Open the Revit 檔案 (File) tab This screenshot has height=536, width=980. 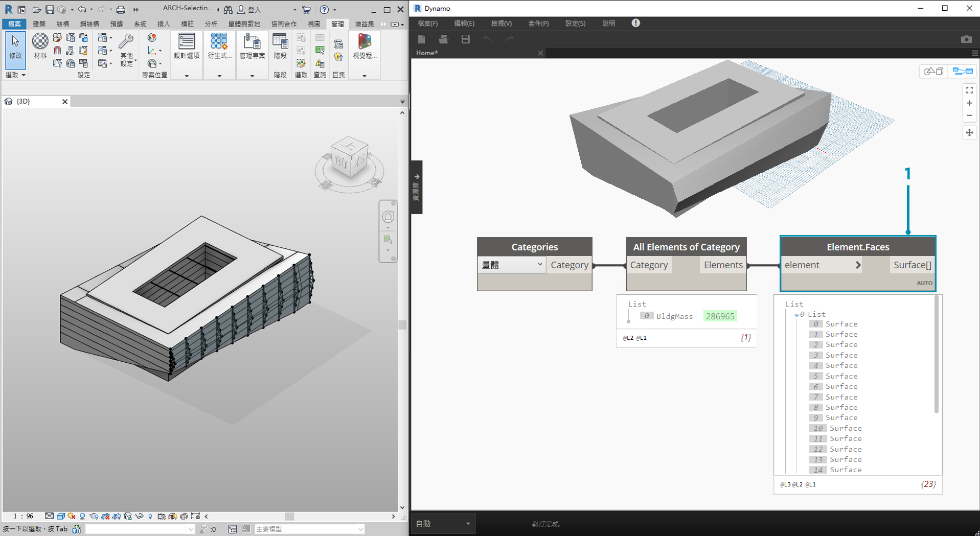click(14, 24)
